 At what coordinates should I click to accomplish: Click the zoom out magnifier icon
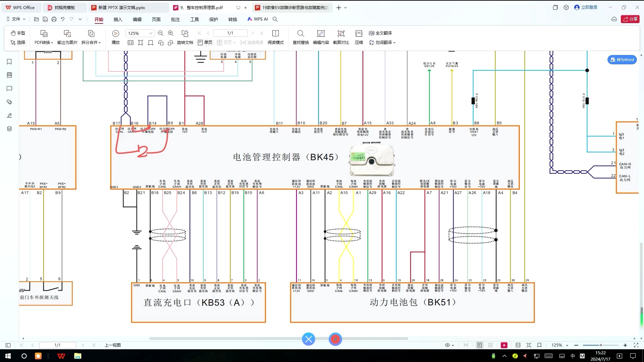161,33
